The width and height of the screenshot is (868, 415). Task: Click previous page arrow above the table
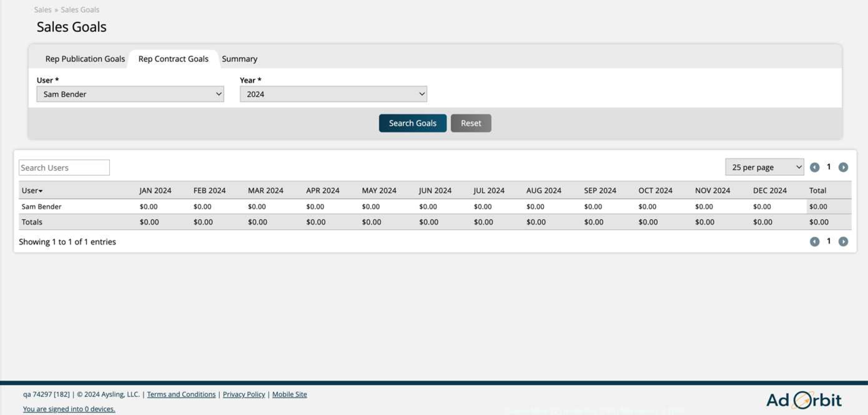(815, 167)
